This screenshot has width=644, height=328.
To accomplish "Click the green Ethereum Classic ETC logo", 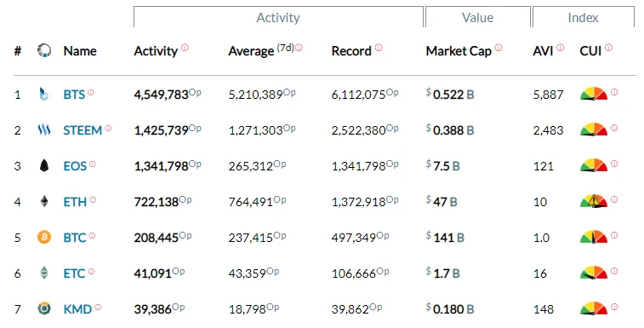I will [44, 273].
